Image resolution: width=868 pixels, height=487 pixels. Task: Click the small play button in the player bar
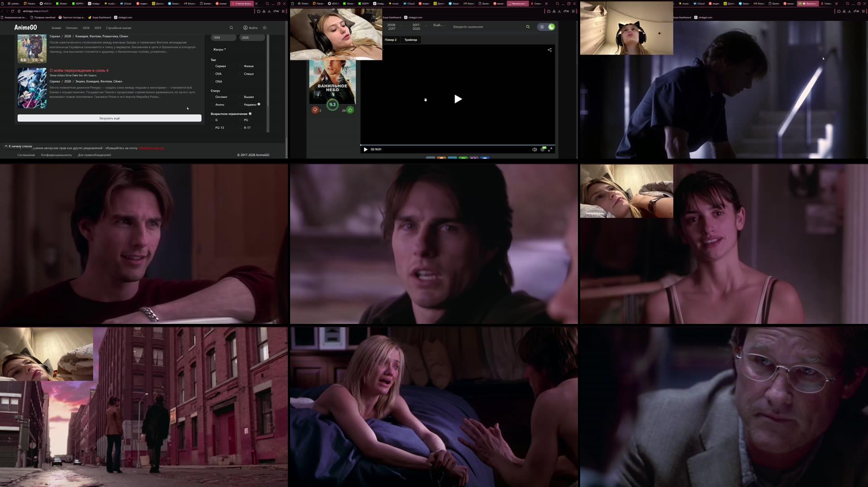click(365, 149)
